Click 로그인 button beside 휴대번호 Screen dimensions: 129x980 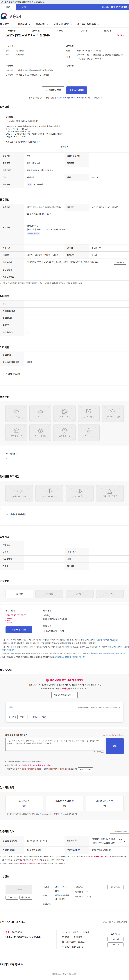click(x=23, y=717)
